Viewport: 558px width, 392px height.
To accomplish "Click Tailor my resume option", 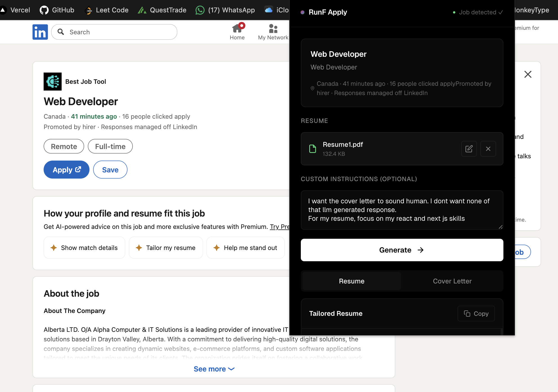I will pos(166,248).
